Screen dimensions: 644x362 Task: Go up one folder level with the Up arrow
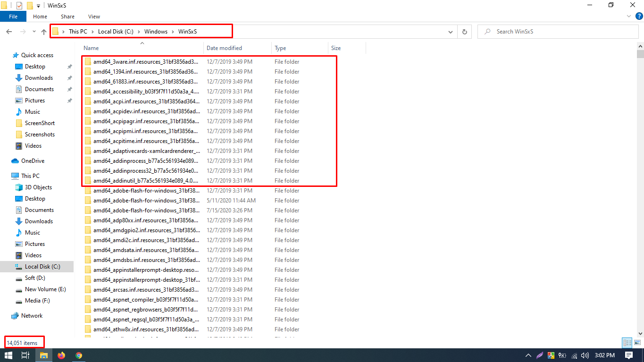(44, 32)
